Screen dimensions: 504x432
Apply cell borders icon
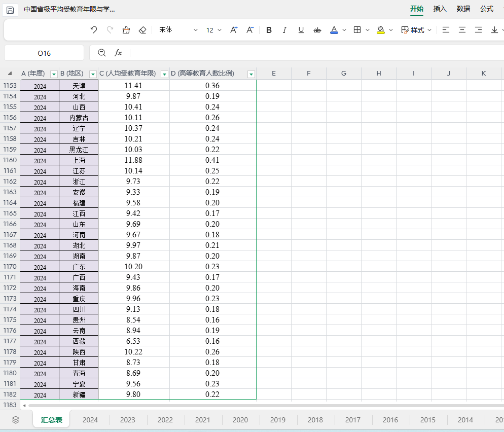tap(357, 30)
